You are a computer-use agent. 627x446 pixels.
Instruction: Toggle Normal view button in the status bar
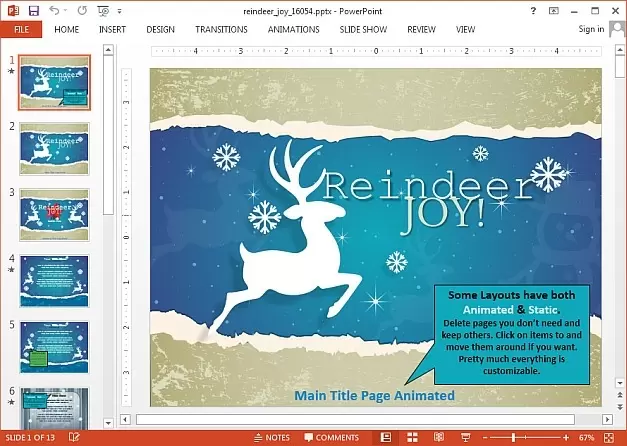[x=385, y=438]
